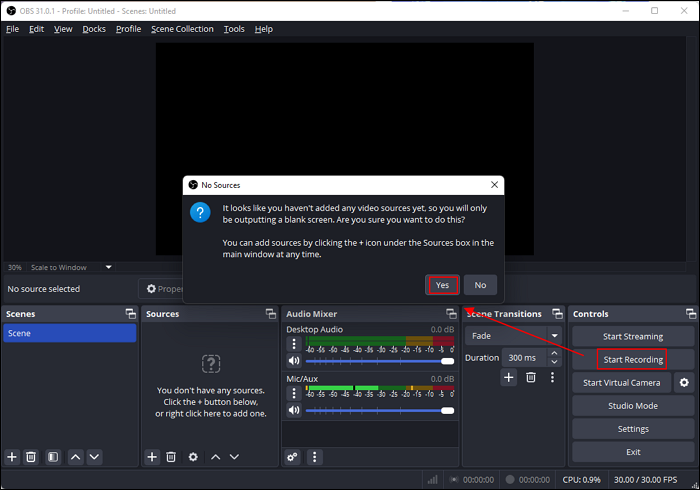Open Audio Mixer bottom three-dot menu

click(x=315, y=457)
